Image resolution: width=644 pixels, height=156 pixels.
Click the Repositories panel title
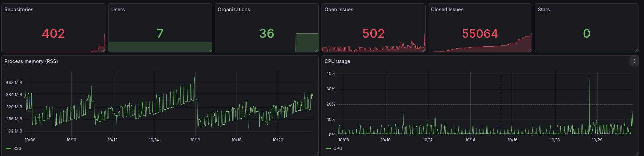click(x=19, y=10)
